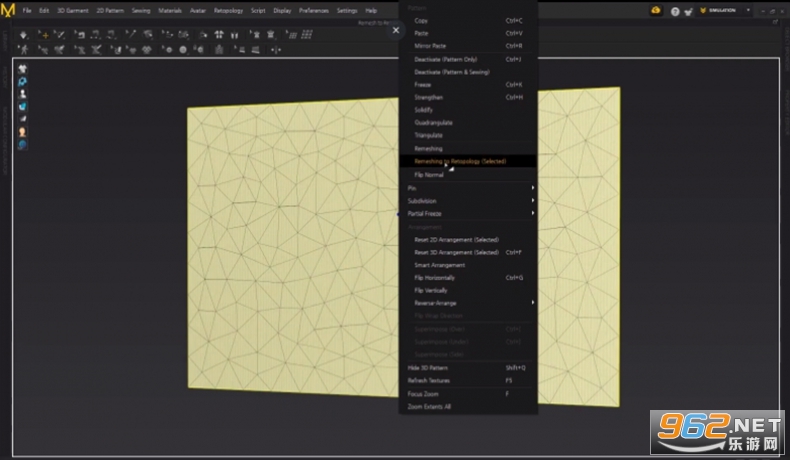Expand the Partial Freeze submenu

[468, 214]
